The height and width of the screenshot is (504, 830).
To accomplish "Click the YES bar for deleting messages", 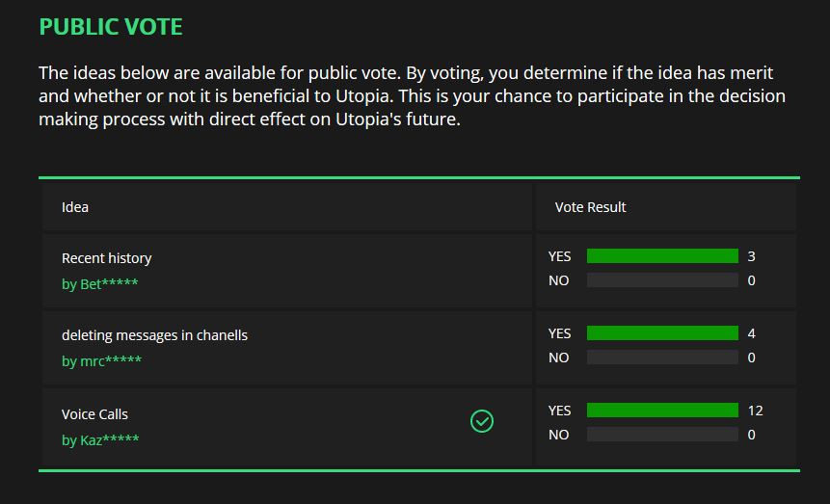I will (662, 333).
